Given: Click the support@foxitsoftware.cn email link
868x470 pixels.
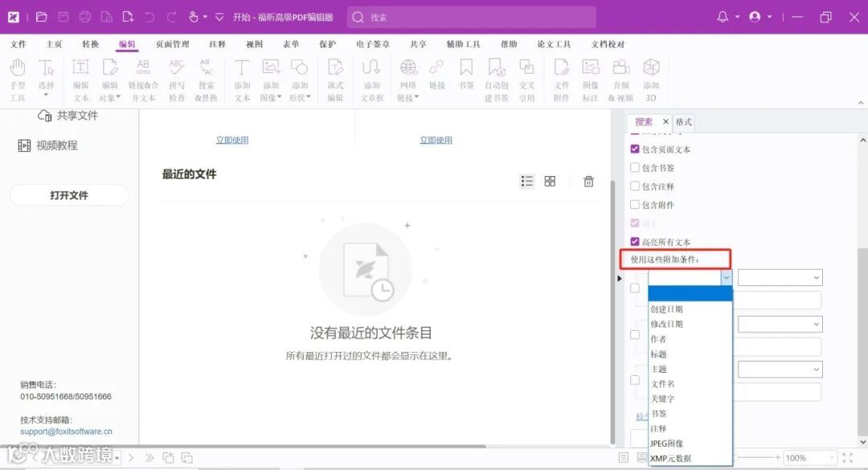Looking at the screenshot, I should coord(66,431).
